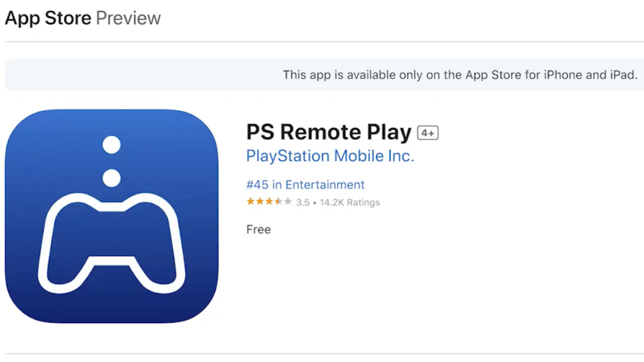Click the controller outline in the app icon
Viewport: 644px width, 362px height.
112,243
